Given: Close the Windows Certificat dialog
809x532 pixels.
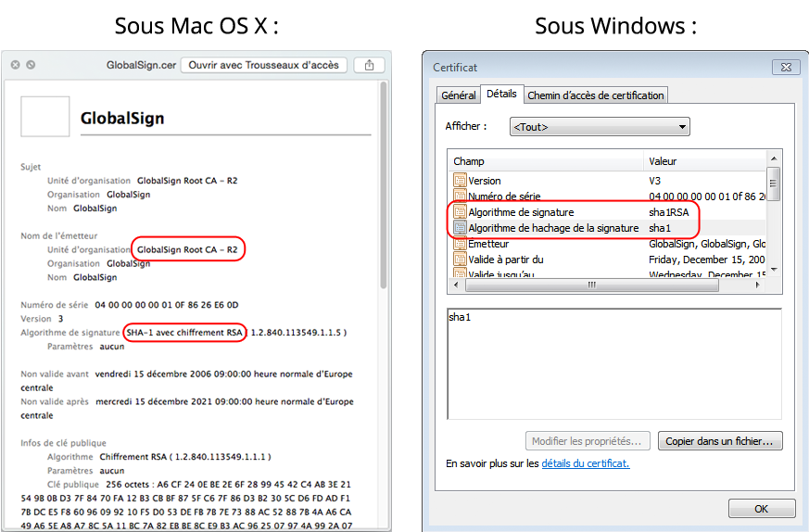Looking at the screenshot, I should [x=786, y=67].
